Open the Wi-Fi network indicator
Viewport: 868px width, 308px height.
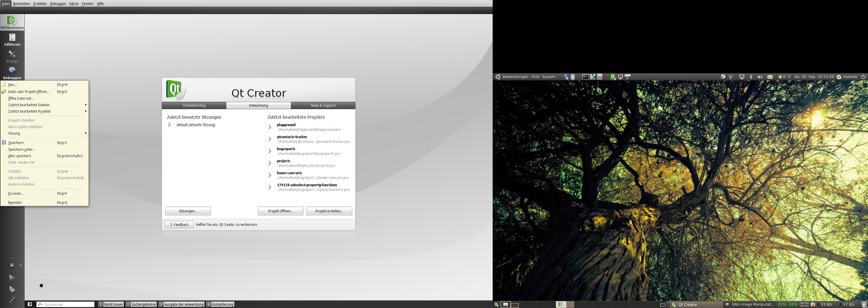(x=731, y=77)
